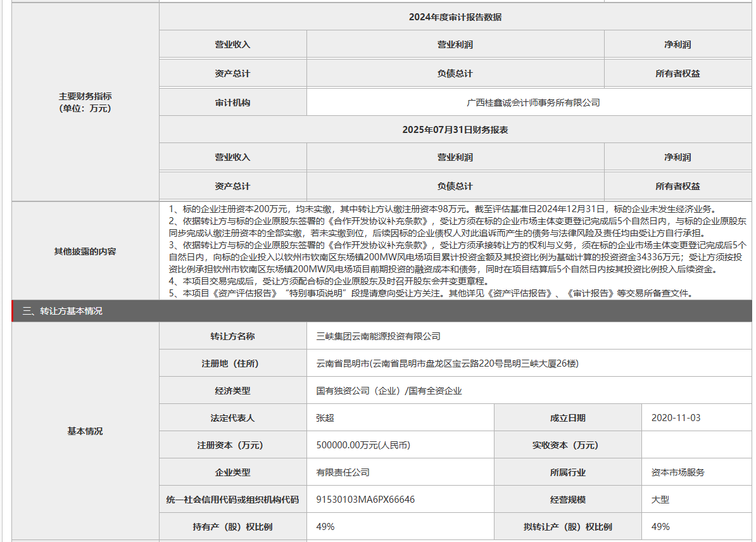
Task: Select the 营业利润 header cell
Action: click(455, 44)
